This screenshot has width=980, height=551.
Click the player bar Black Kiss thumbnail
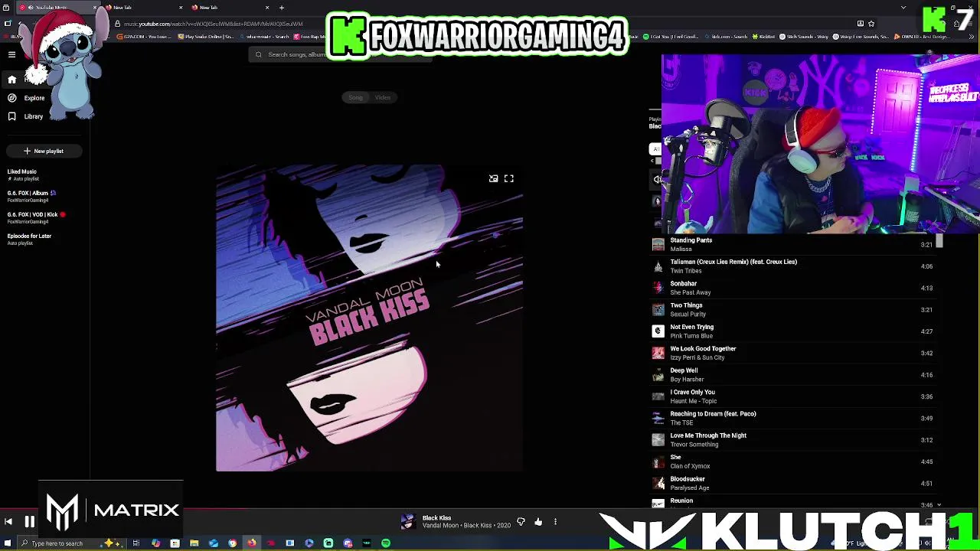click(407, 522)
